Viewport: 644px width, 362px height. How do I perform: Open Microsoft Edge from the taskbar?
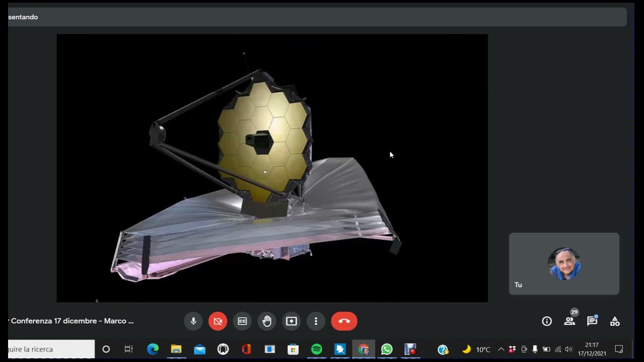[153, 349]
